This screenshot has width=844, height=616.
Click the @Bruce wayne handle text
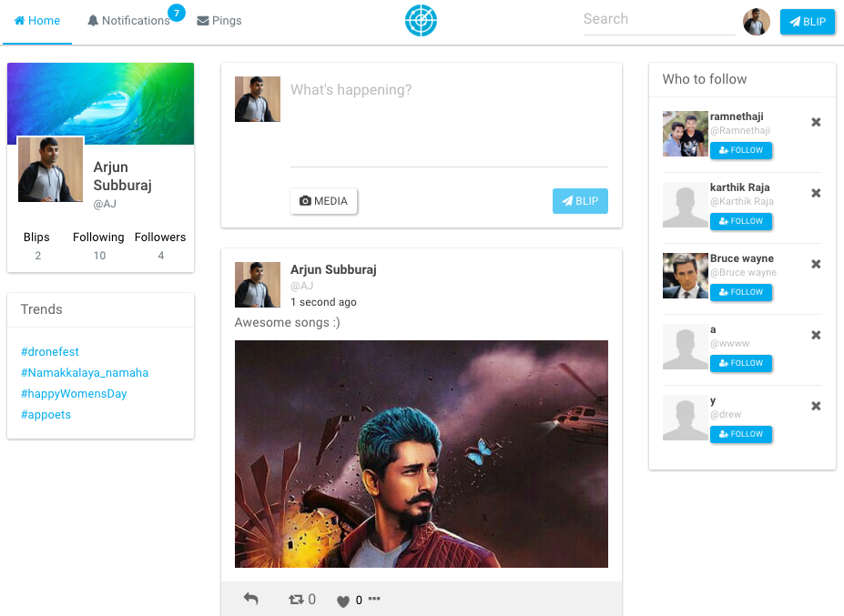[x=743, y=273]
